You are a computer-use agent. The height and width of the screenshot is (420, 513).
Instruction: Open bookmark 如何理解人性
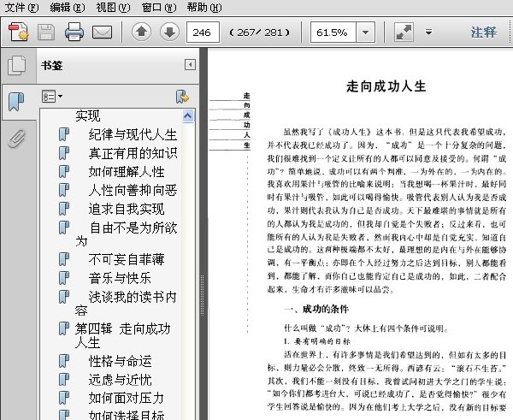click(x=127, y=172)
